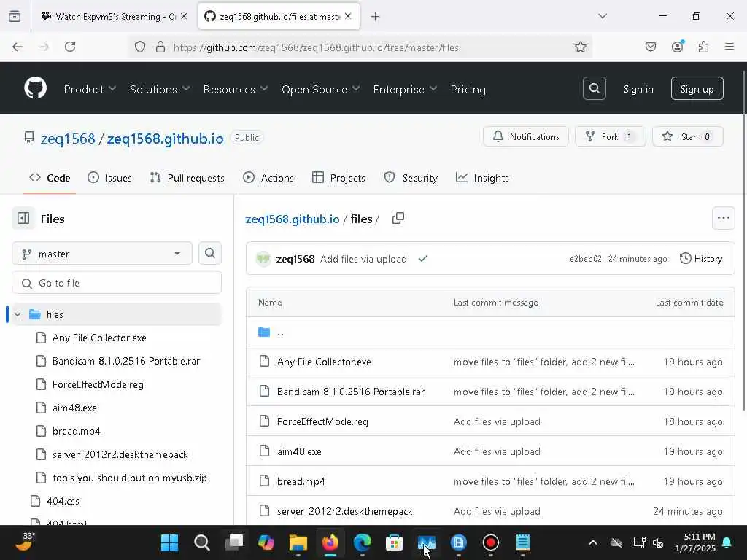This screenshot has height=560, width=747.
Task: Open the parent directory folder row
Action: click(x=490, y=332)
